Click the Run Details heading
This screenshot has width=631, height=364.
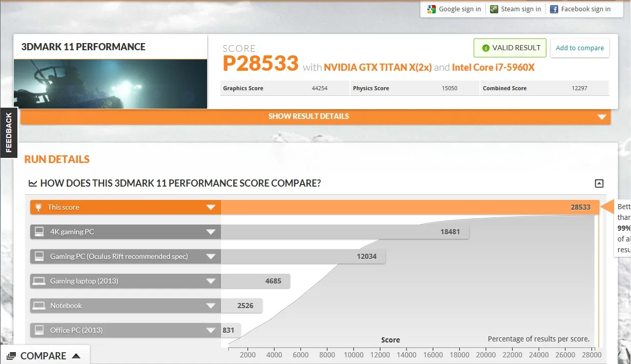[57, 159]
